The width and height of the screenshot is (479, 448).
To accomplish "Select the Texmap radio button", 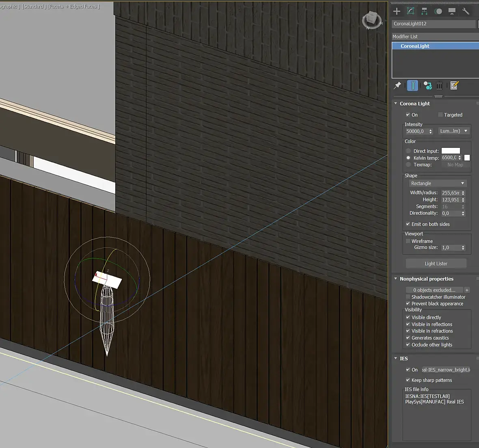I will pos(408,164).
